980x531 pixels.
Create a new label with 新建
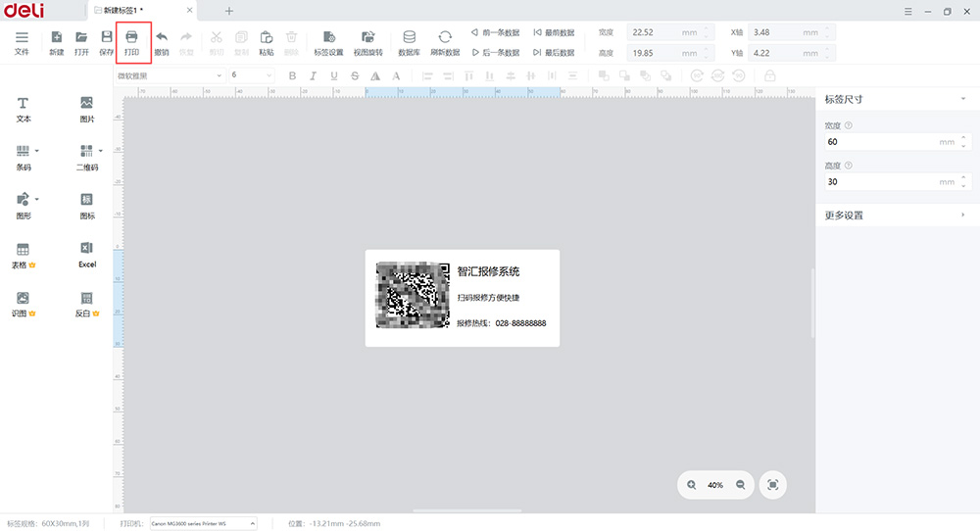(56, 43)
